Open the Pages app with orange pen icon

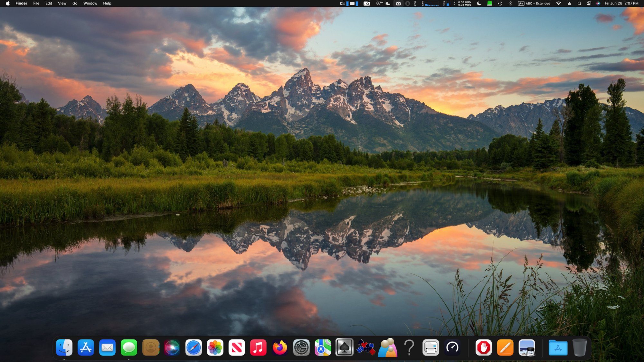pyautogui.click(x=505, y=348)
